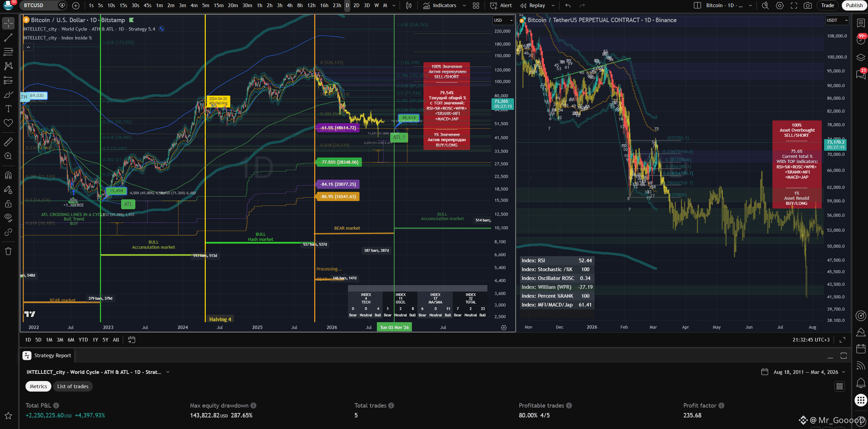Screen dimensions: 868x429
Task: Toggle the Strategy Report panel maximize icon
Action: click(844, 356)
